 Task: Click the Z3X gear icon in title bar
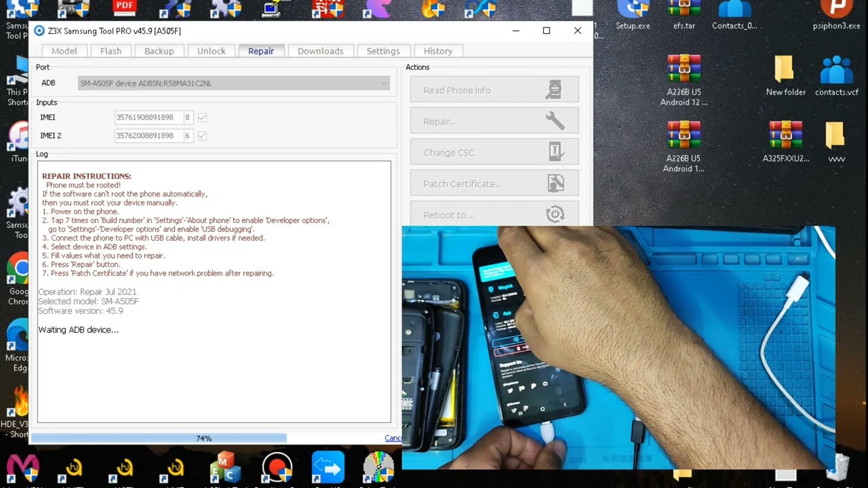(x=39, y=30)
